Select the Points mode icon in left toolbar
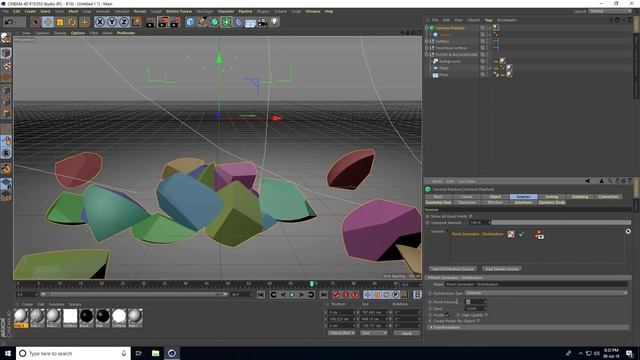The image size is (640, 360). [x=6, y=89]
